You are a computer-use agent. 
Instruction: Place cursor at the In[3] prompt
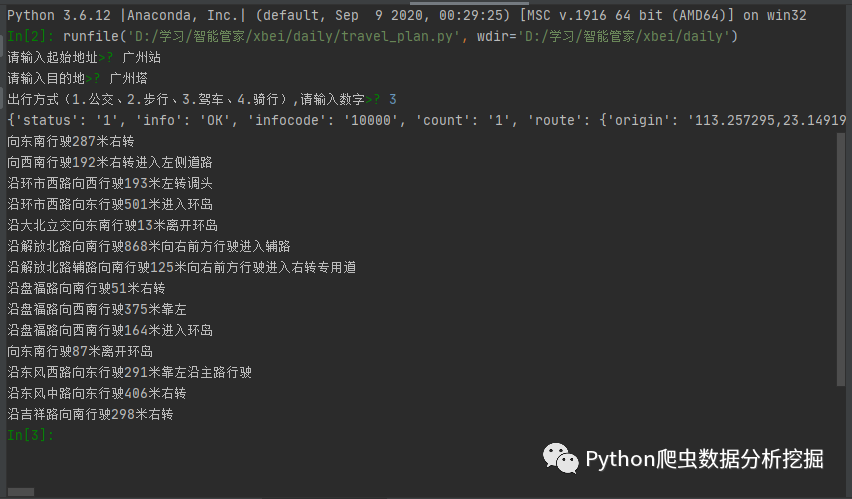[30, 435]
